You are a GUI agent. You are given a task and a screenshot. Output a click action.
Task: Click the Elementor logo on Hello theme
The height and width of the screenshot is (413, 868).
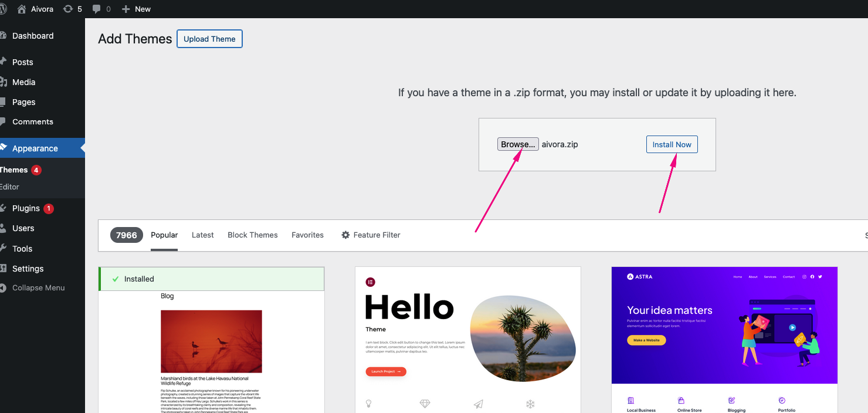[x=370, y=282]
